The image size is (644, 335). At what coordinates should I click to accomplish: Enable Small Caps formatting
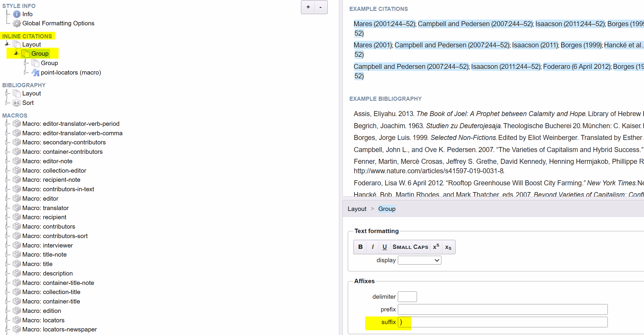(410, 247)
